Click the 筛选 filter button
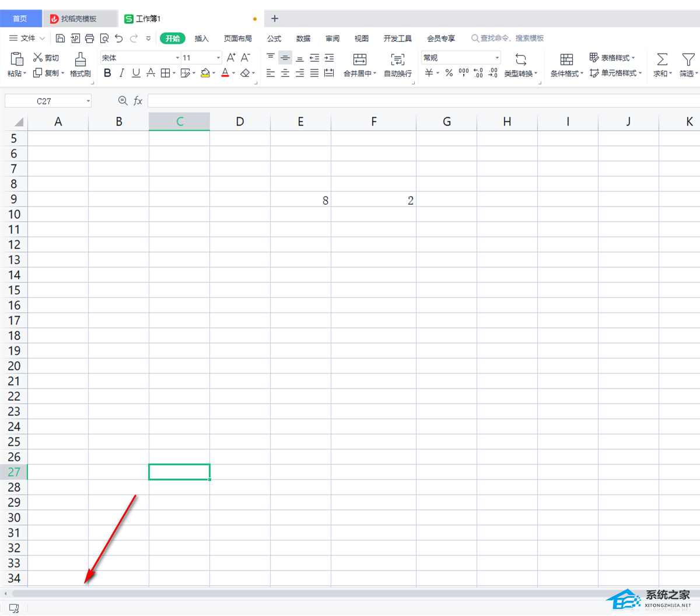 [688, 64]
